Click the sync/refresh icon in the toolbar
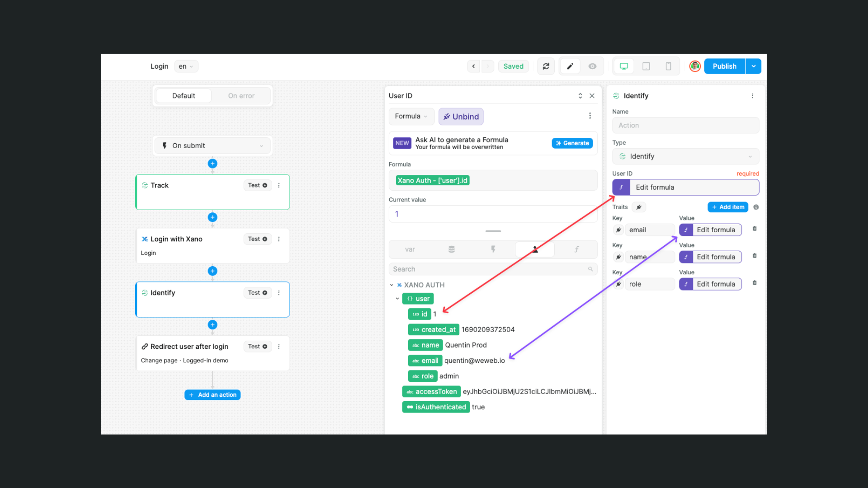The height and width of the screenshot is (488, 868). point(546,66)
